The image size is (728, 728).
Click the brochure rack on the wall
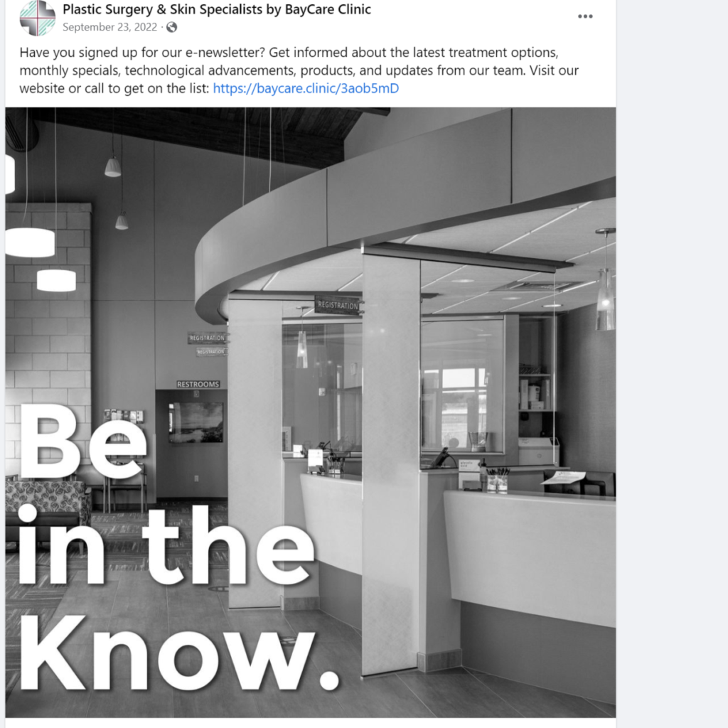pos(124,417)
